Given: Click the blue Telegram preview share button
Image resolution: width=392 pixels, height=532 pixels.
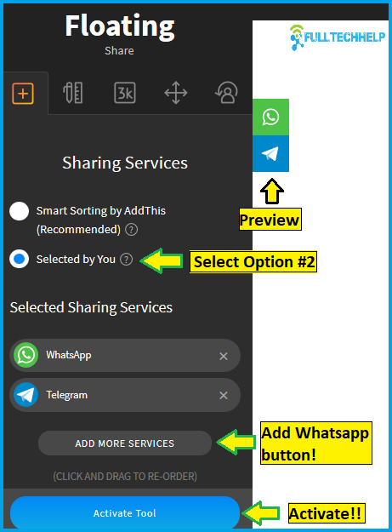Looking at the screenshot, I should click(x=270, y=154).
